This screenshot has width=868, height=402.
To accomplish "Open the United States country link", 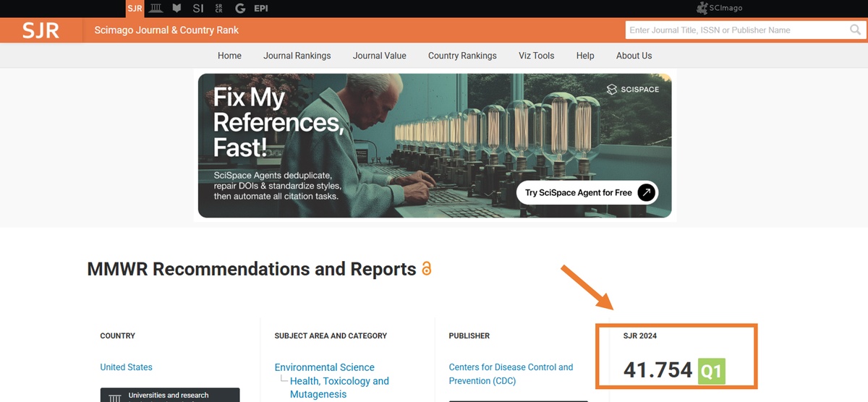I will tap(127, 367).
